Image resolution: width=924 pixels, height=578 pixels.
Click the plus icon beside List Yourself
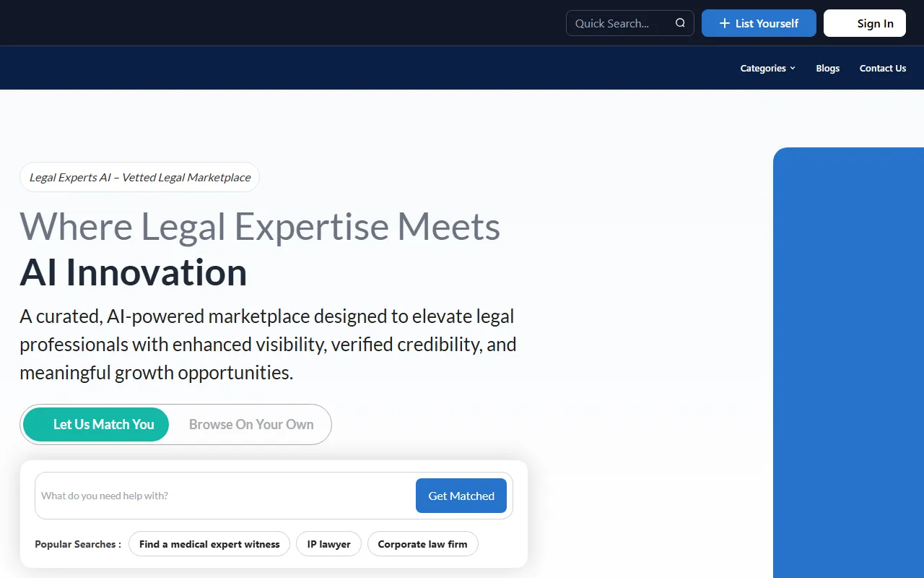724,23
